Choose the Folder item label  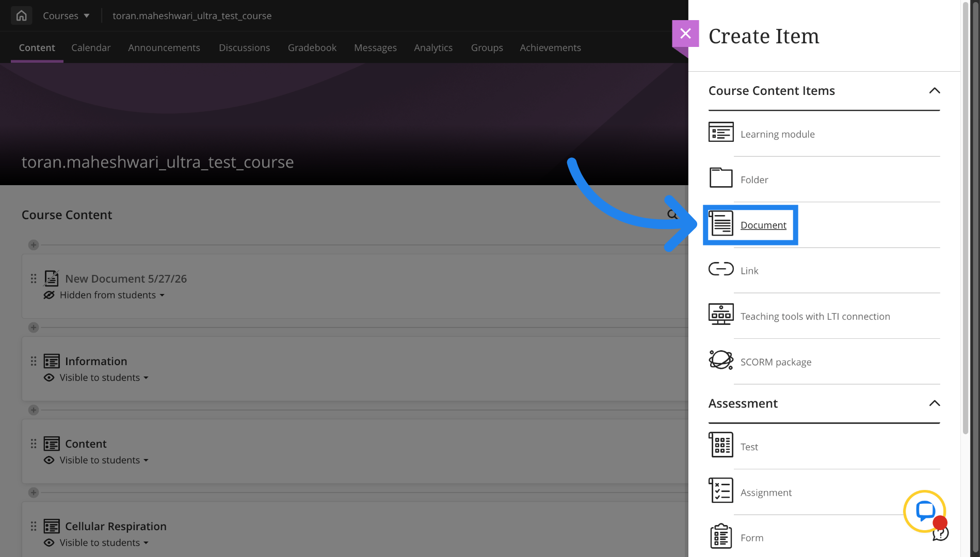pos(754,179)
